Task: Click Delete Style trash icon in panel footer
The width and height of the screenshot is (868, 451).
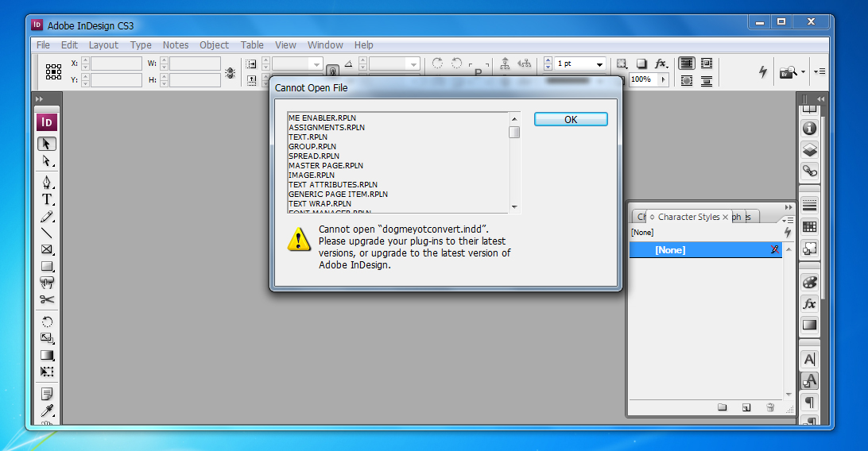Action: pyautogui.click(x=770, y=407)
